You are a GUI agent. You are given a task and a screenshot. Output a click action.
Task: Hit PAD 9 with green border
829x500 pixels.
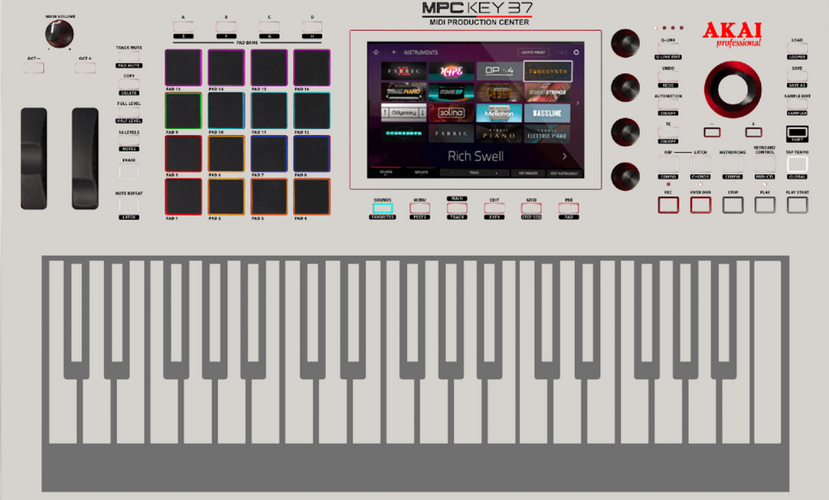click(x=183, y=110)
